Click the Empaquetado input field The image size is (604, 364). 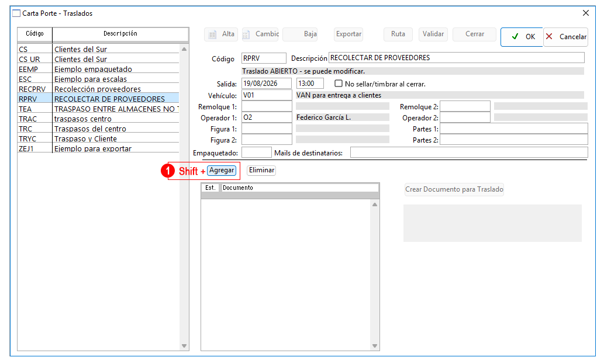257,152
